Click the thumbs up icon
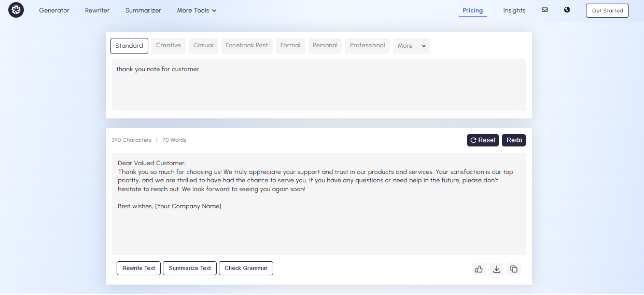 479,269
